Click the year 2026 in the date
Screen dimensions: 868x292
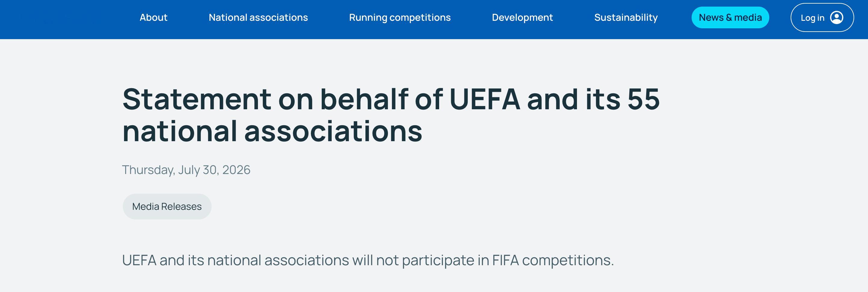coord(236,169)
